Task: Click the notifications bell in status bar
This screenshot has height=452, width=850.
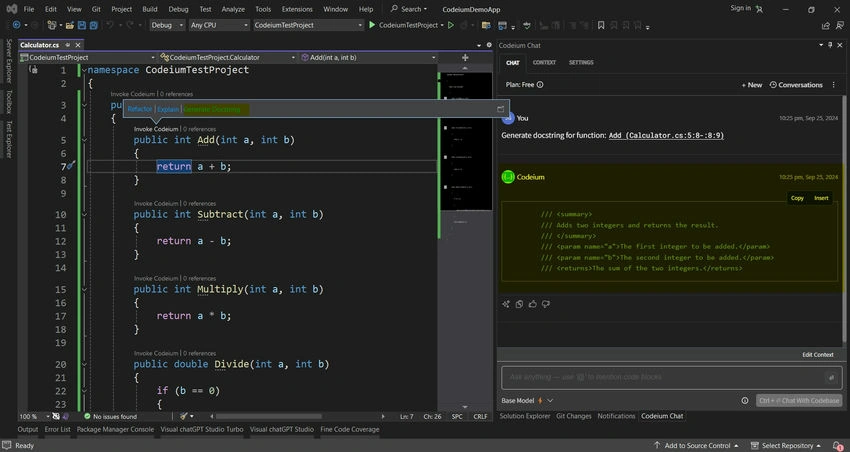Action: coord(838,445)
